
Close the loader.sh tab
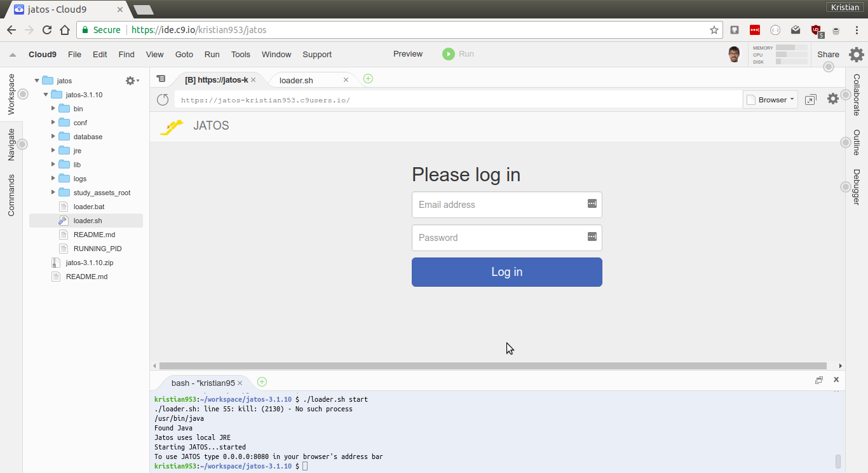(x=346, y=79)
